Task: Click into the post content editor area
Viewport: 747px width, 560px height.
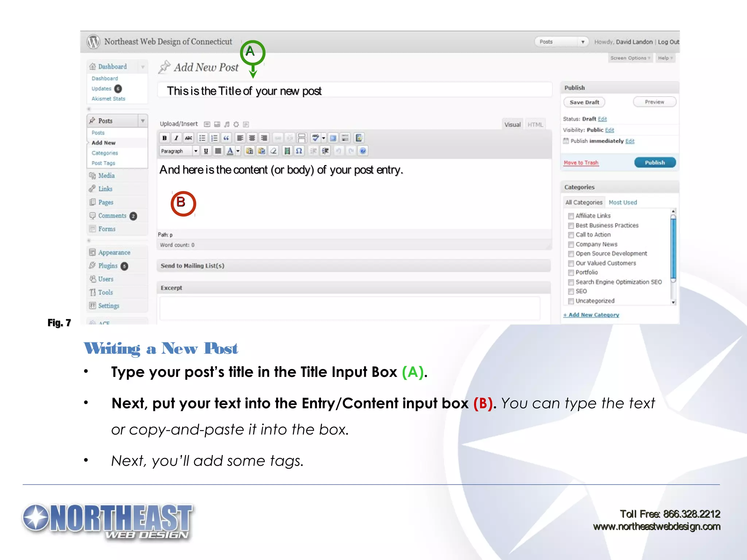Action: tap(354, 194)
